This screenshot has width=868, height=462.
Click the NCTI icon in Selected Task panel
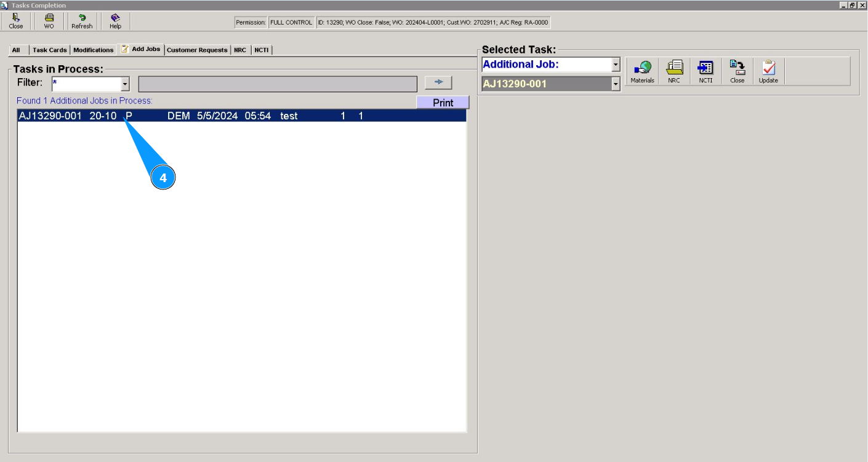pyautogui.click(x=705, y=71)
